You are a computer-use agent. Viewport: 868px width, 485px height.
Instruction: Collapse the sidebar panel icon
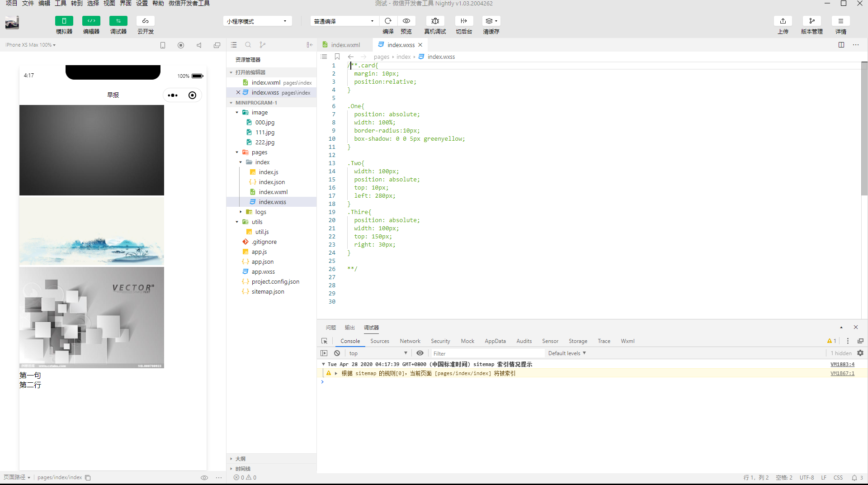(x=310, y=45)
